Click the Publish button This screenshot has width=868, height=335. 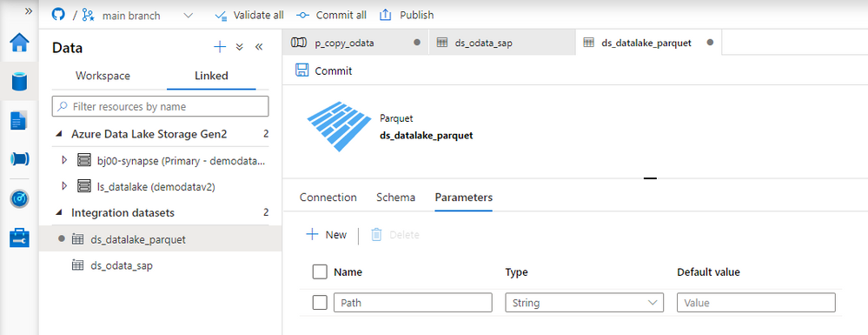click(x=407, y=15)
